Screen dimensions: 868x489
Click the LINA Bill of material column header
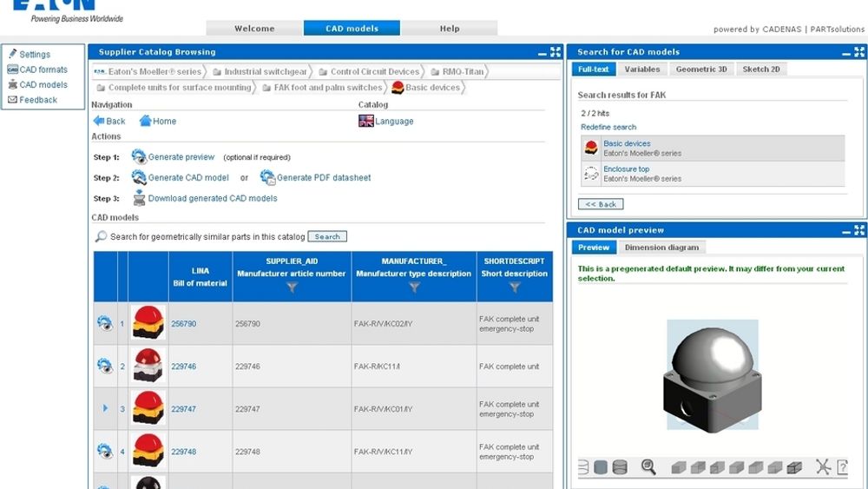coord(201,276)
